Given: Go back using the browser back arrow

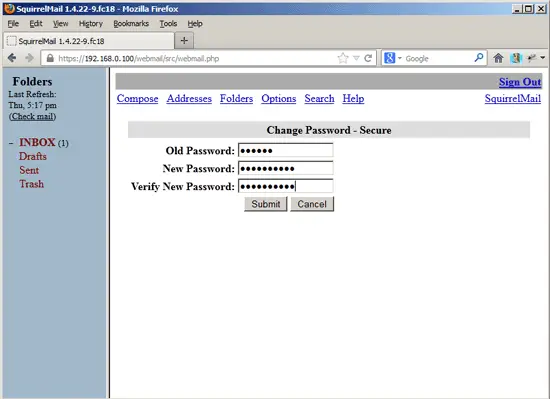Looking at the screenshot, I should click(x=12, y=58).
